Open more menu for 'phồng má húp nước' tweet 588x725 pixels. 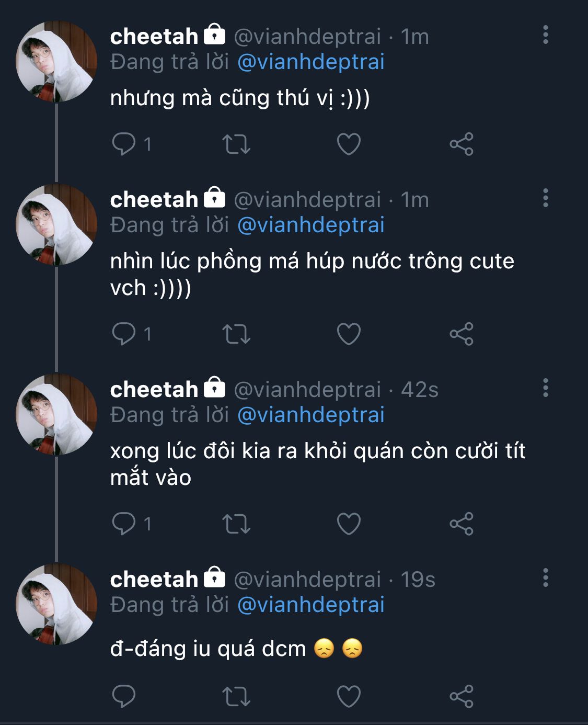[545, 198]
